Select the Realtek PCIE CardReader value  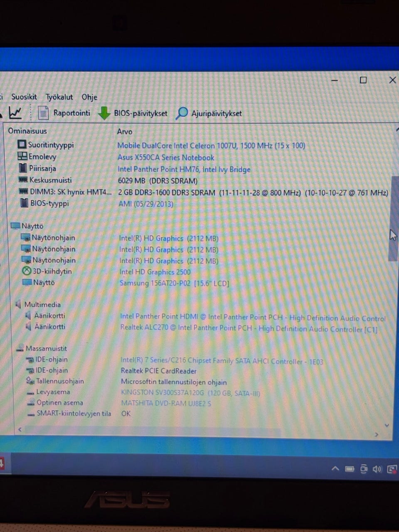point(159,371)
